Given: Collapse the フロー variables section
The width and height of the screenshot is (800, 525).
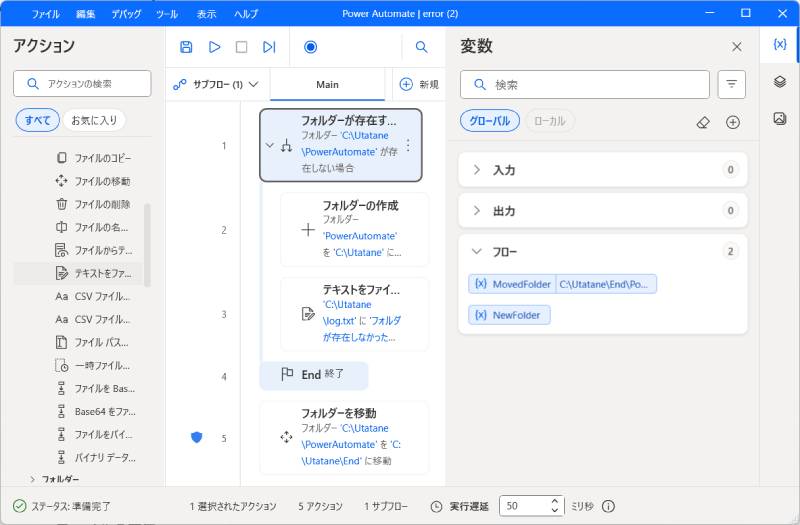Looking at the screenshot, I should pos(477,251).
